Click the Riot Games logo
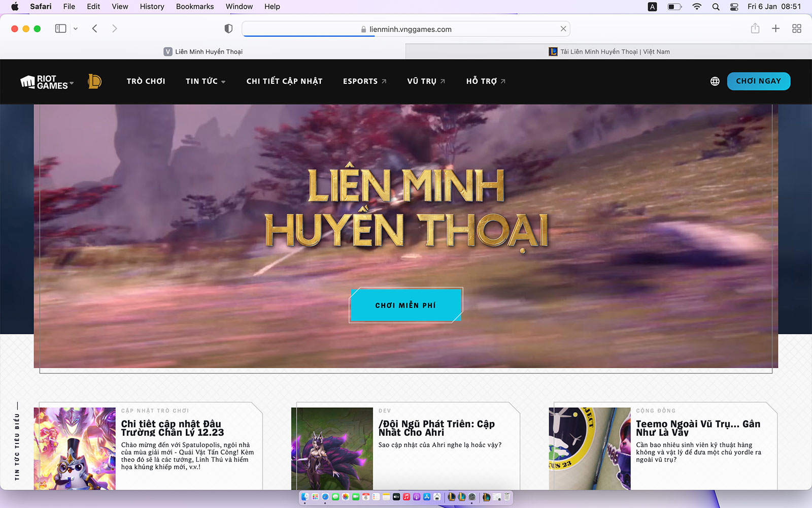Screen dimensions: 812x508 click(44, 82)
